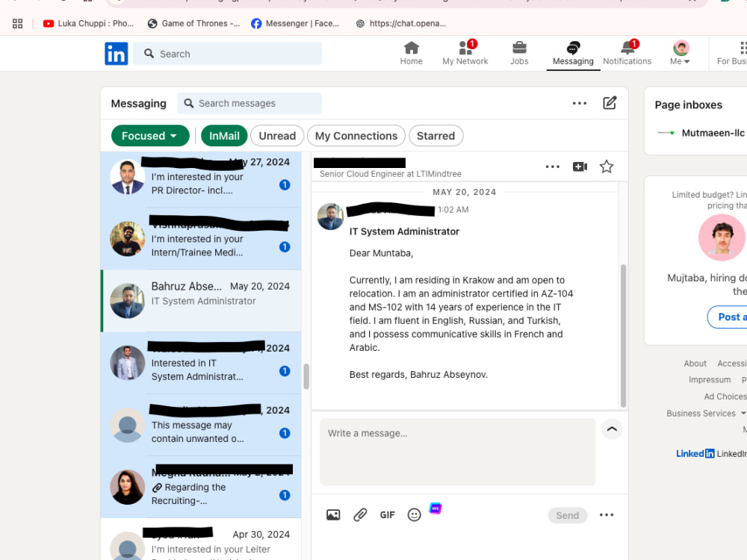Expand the Focused inbox dropdown
Viewport: 747px width, 560px height.
[150, 136]
